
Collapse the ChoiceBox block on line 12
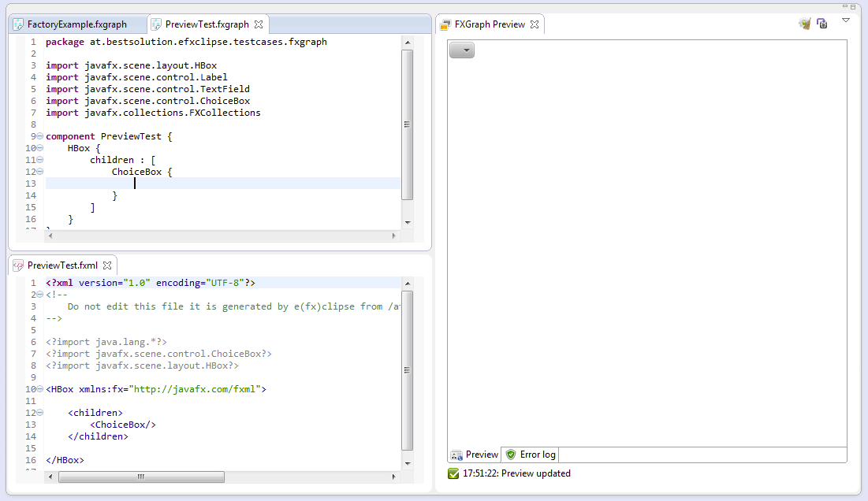click(x=39, y=172)
